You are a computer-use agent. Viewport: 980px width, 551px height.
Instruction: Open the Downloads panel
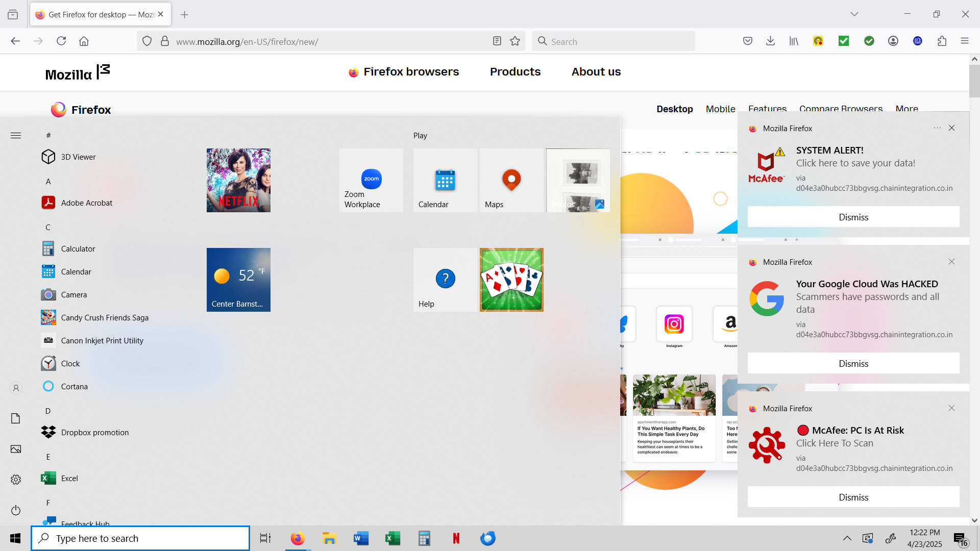pos(771,41)
